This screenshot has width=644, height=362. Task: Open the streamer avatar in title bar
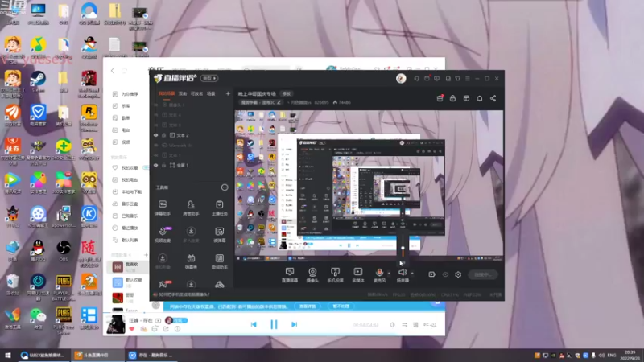(401, 78)
